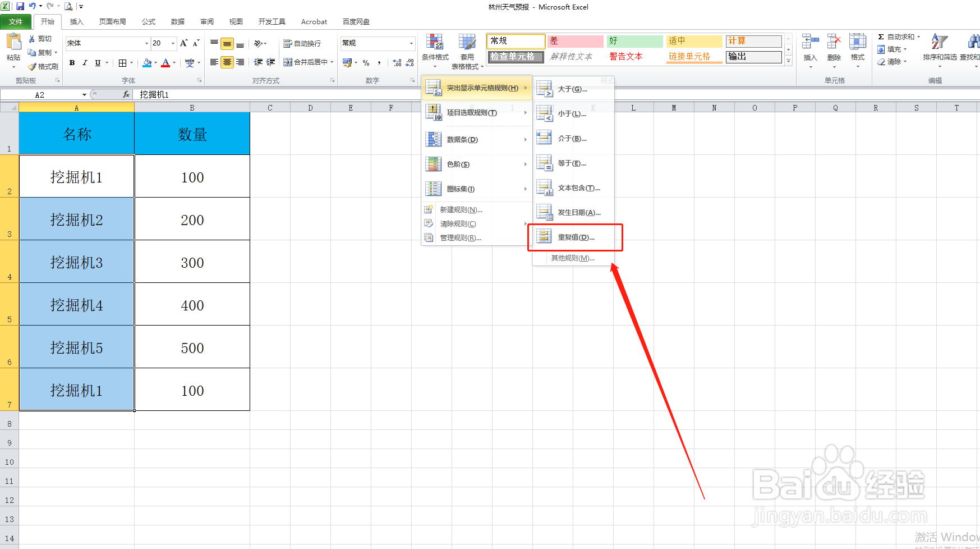Click the Format Painter brush
Viewport: 980px width, 549px height.
[33, 66]
